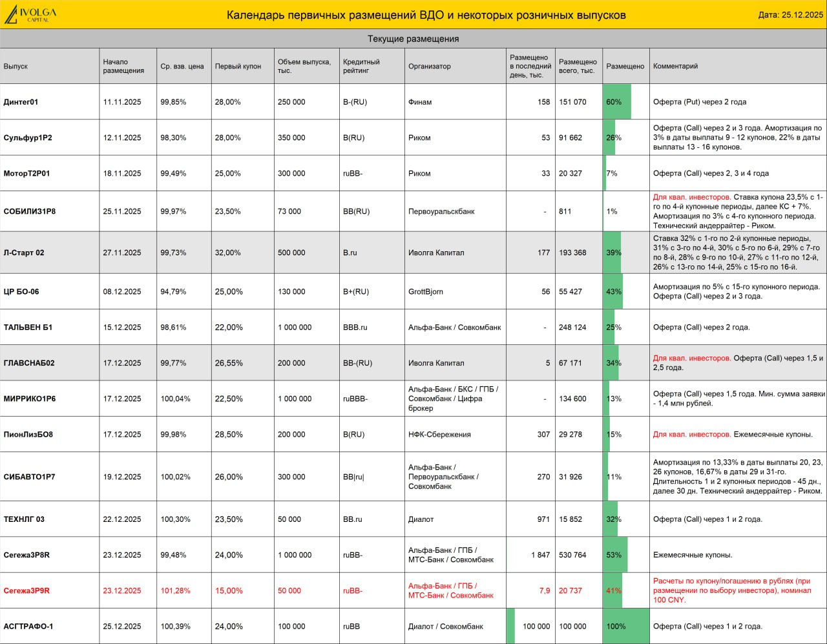Select the issue name 'СИБАВТО1Р7'
Image resolution: width=827 pixels, height=644 pixels.
(29, 477)
